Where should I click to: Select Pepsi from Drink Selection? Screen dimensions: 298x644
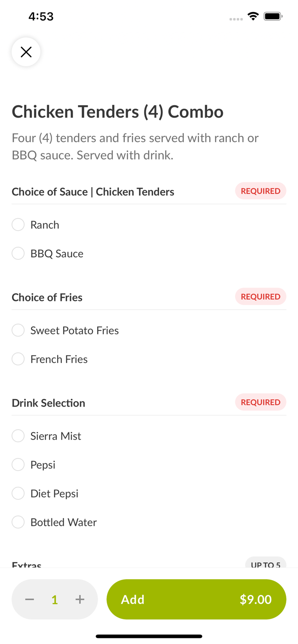point(18,465)
